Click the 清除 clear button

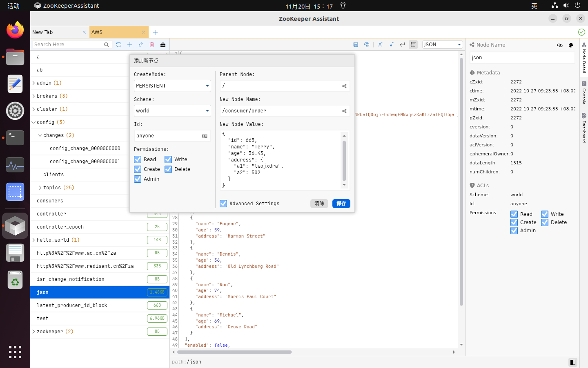tap(319, 204)
